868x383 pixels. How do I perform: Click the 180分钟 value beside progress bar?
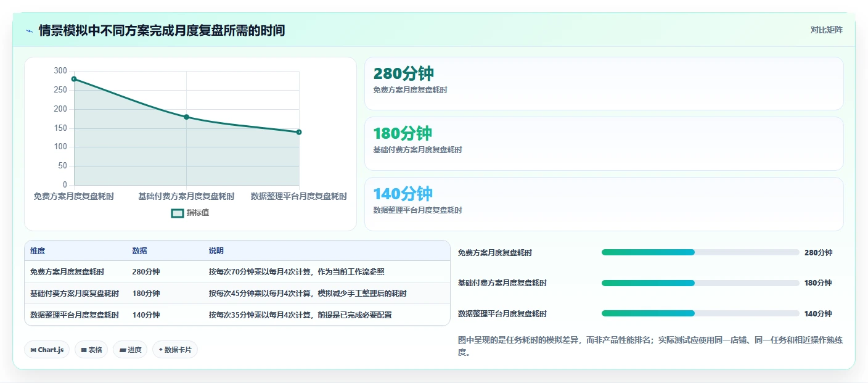click(x=818, y=283)
